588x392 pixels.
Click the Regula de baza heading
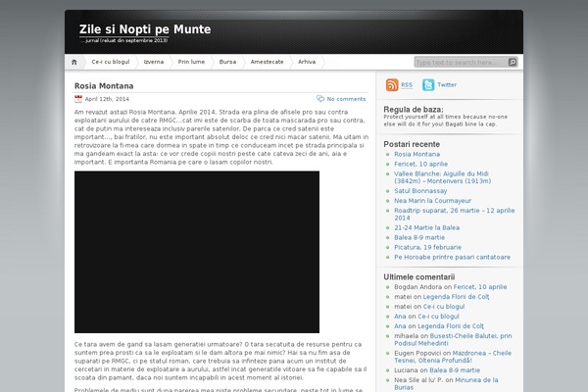point(414,109)
